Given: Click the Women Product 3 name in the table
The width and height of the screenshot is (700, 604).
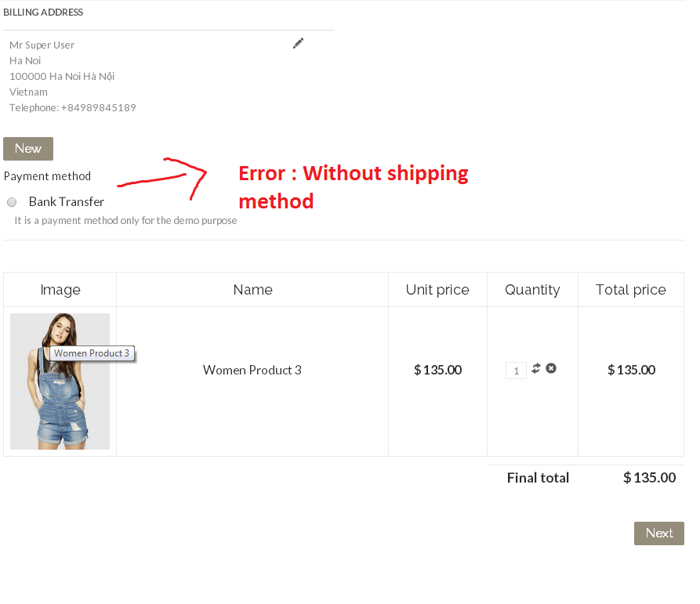Looking at the screenshot, I should click(252, 370).
